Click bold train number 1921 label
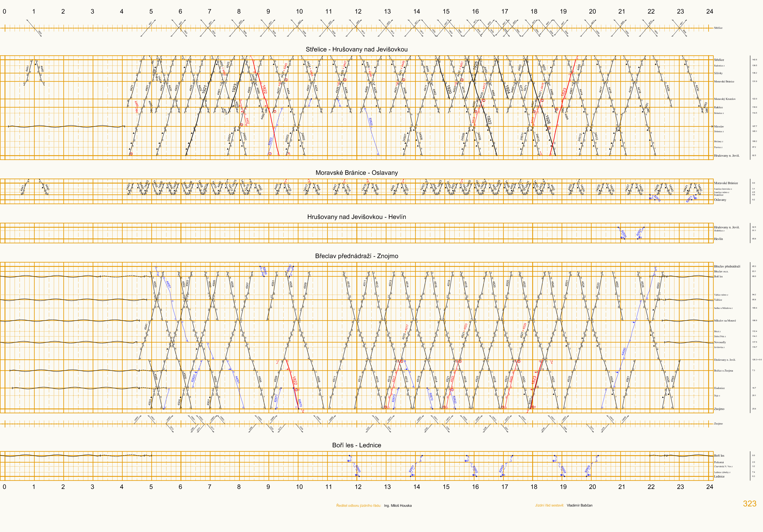Screen dimensions: 763x532 coord(205,89)
